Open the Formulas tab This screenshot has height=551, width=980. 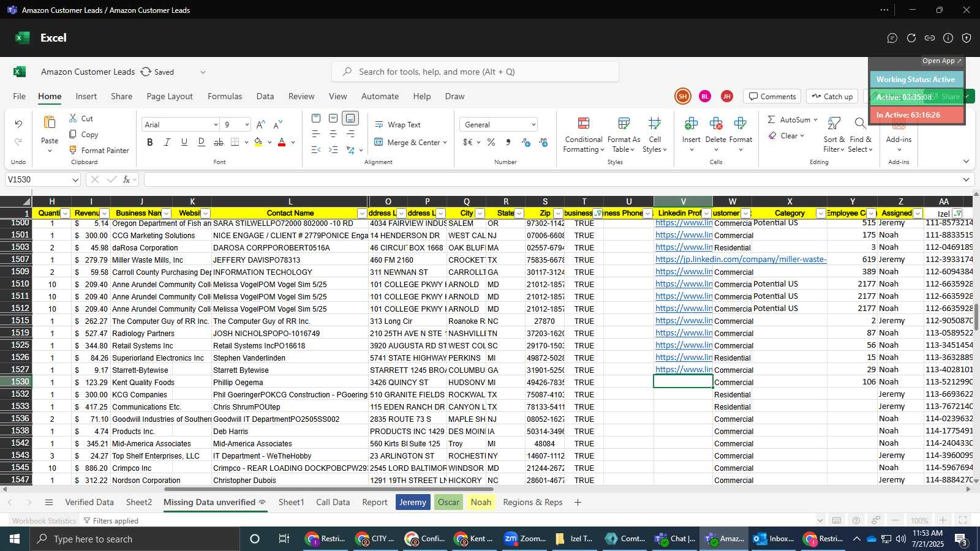[225, 96]
